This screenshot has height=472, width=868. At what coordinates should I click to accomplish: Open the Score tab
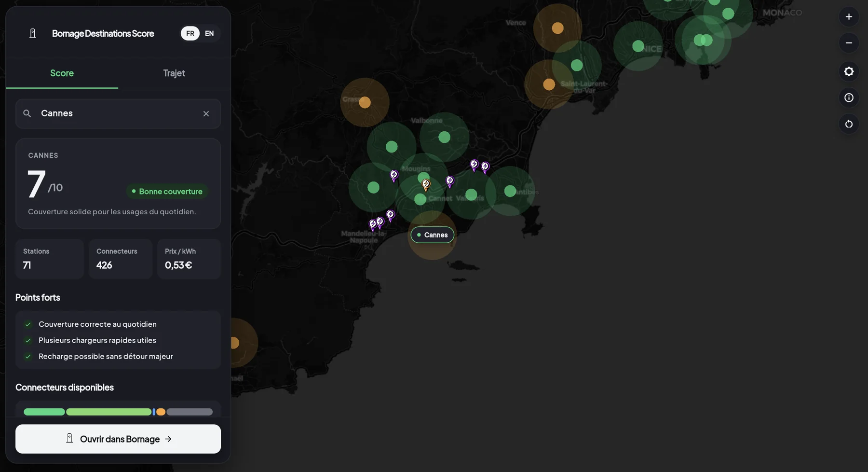(62, 73)
